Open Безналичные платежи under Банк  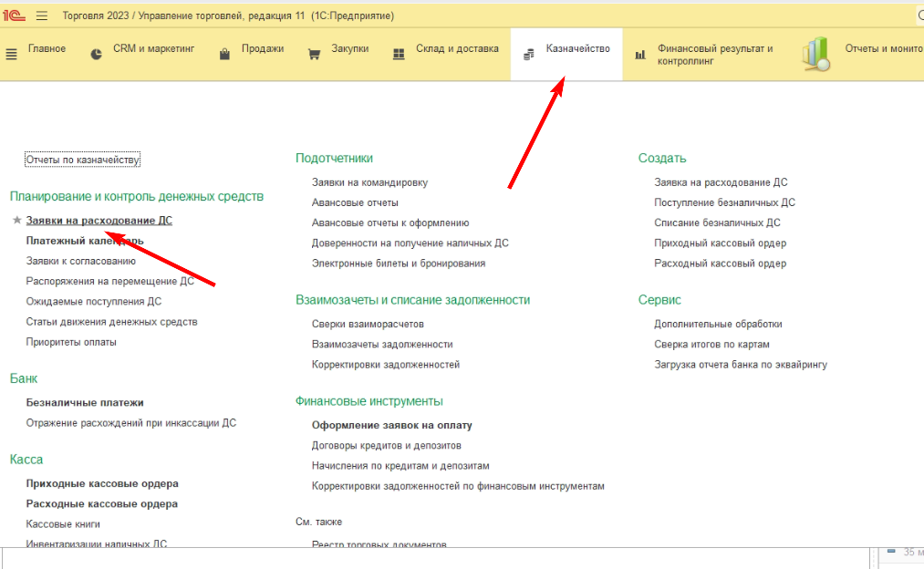coord(85,402)
